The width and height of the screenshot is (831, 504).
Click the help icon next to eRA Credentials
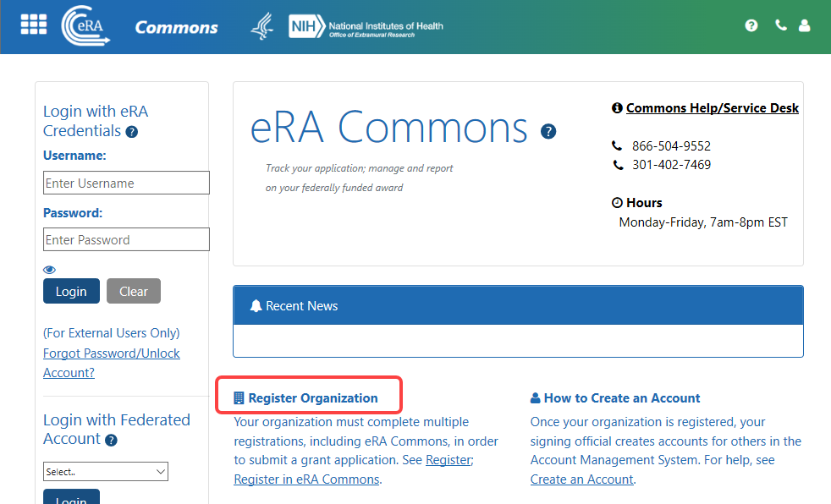pyautogui.click(x=133, y=132)
